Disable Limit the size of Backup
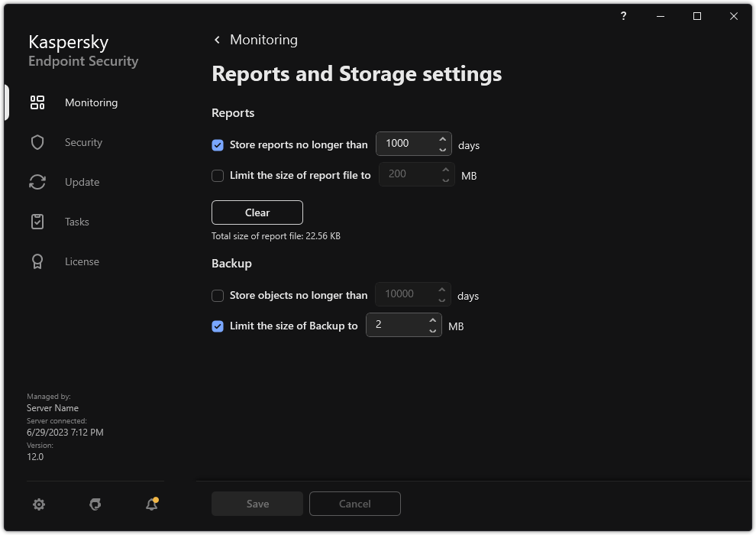Image resolution: width=756 pixels, height=535 pixels. (x=218, y=326)
